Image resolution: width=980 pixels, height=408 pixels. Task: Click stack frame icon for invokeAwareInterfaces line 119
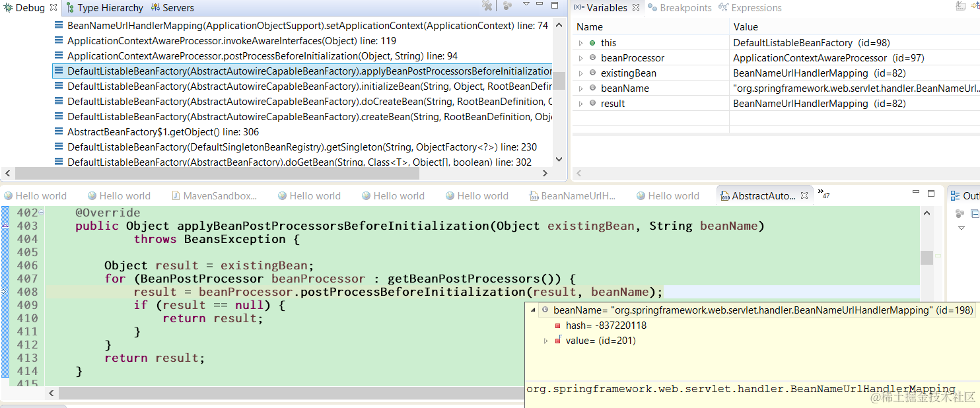(59, 41)
